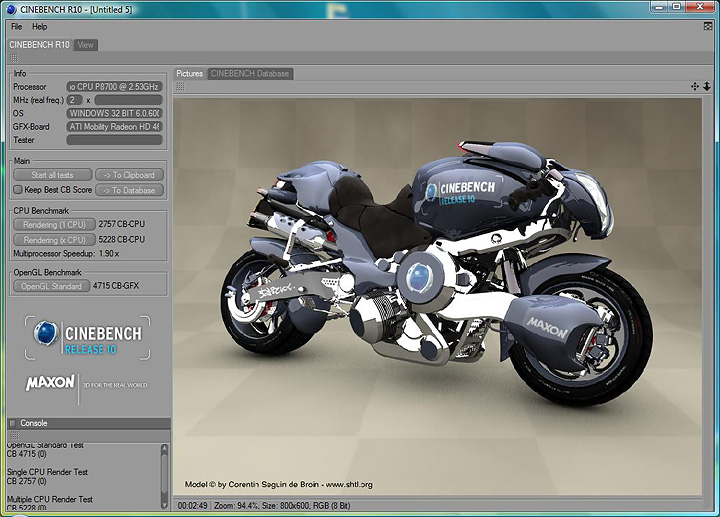Click the CINEBENCH app icon in title bar
The width and height of the screenshot is (720, 517).
(x=11, y=9)
